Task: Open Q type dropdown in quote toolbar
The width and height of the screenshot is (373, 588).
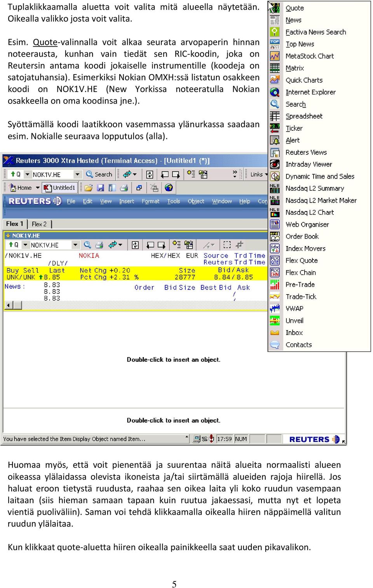Action: 25,245
